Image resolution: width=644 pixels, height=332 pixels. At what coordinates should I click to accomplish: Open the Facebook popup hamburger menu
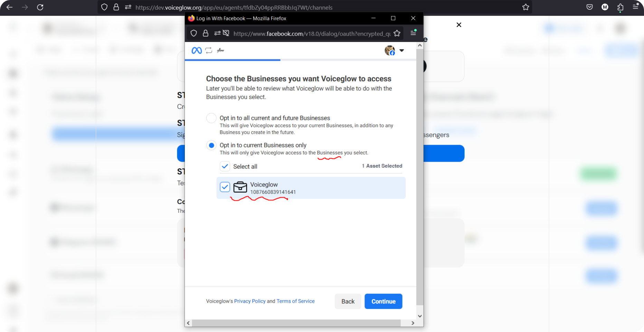(x=413, y=33)
